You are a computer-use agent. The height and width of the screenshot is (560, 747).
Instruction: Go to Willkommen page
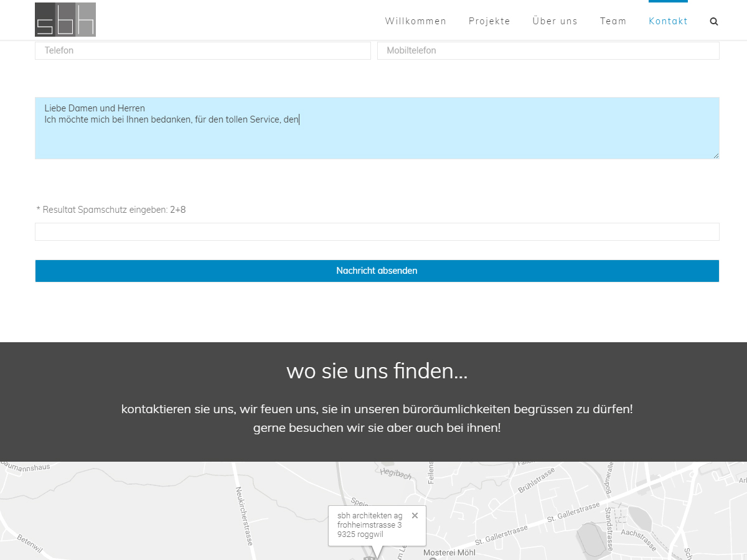pos(416,21)
